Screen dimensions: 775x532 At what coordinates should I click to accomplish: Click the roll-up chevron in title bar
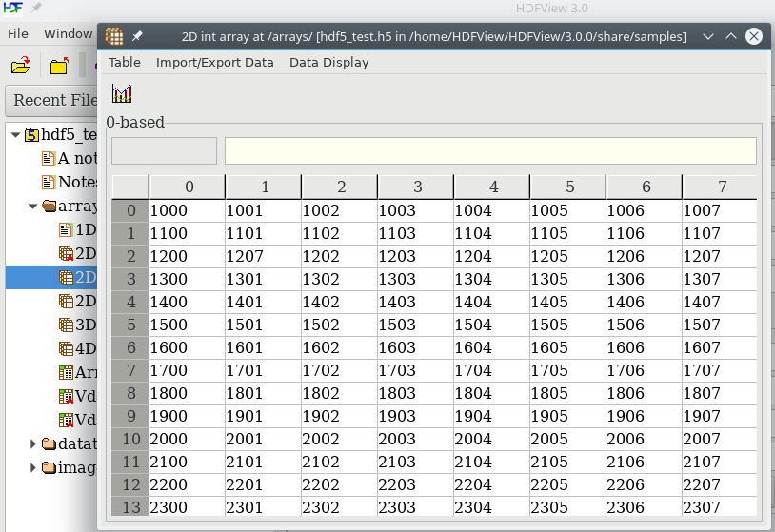(x=731, y=36)
